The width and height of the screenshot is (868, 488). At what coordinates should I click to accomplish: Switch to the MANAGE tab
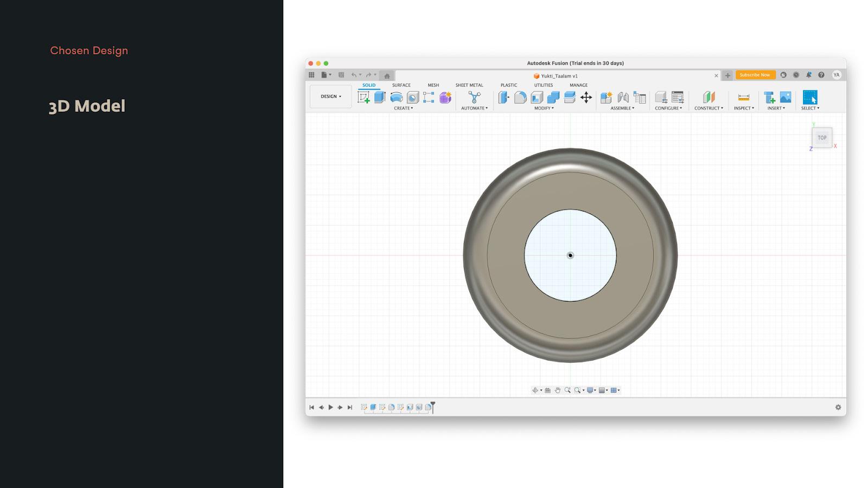579,85
